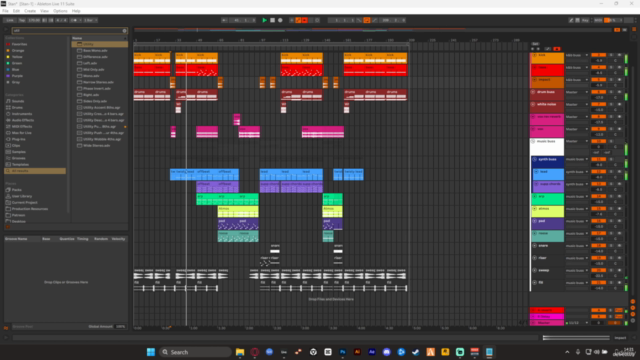640x360 pixels.
Task: Toggle the drum buss track activator
Action: coord(598,92)
